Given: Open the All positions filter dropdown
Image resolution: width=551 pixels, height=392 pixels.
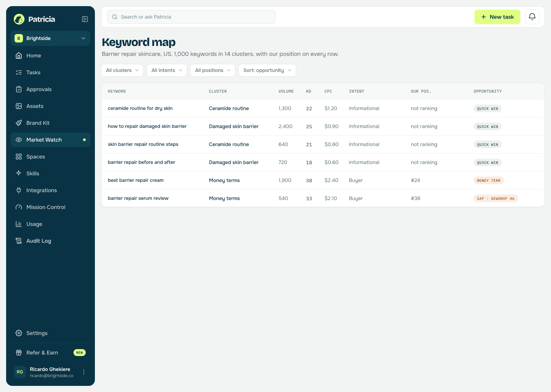Looking at the screenshot, I should pyautogui.click(x=213, y=70).
